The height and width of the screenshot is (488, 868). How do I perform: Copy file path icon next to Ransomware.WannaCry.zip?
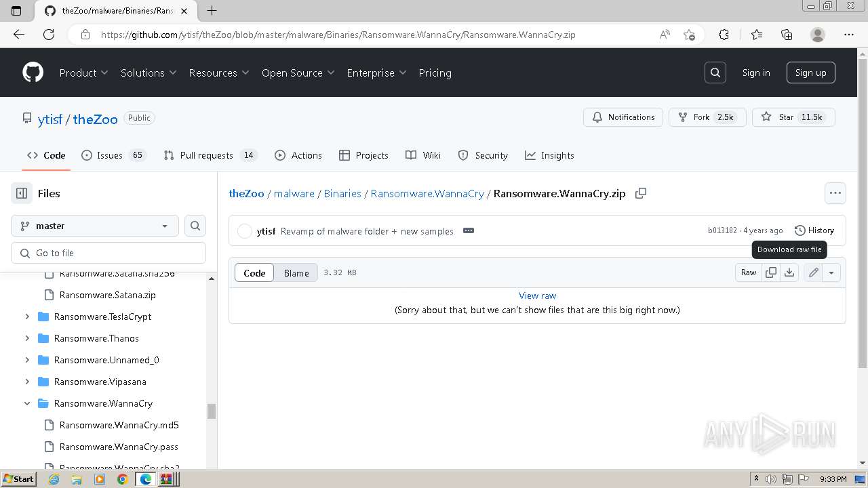click(x=640, y=193)
